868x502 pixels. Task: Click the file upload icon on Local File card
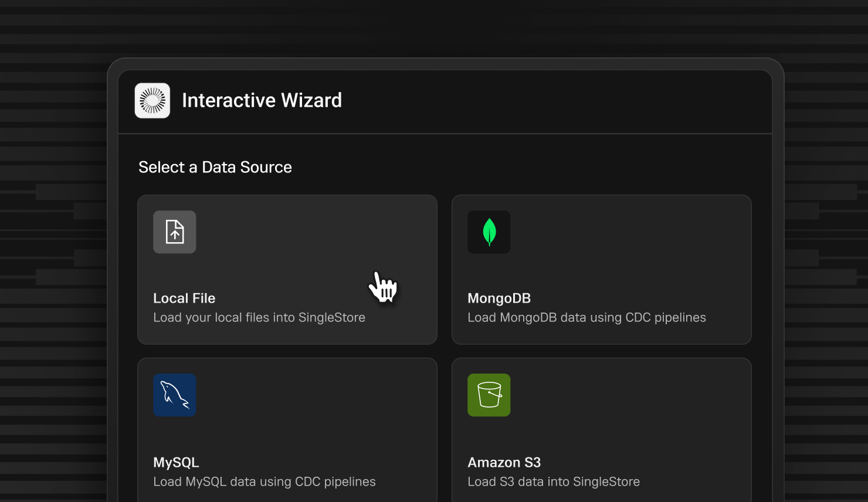(174, 232)
